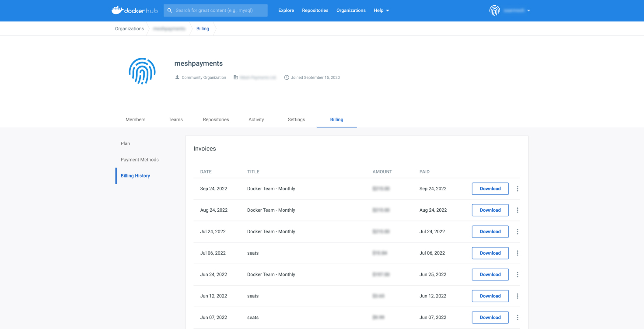
Task: Click the user fingerprint avatar in header
Action: [x=494, y=10]
